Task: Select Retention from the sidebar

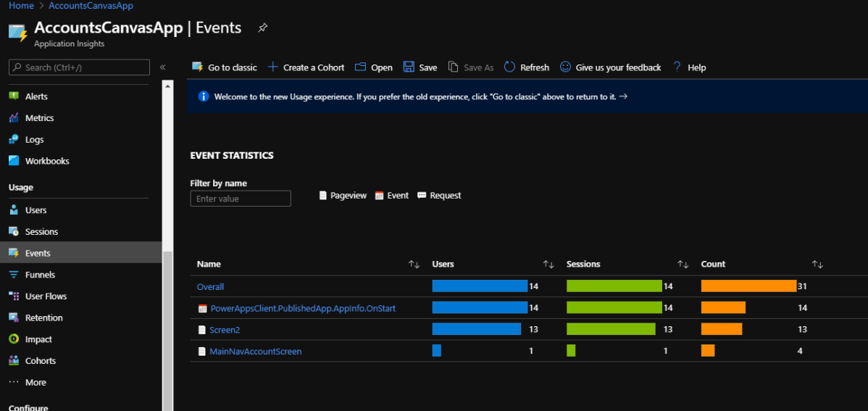Action: (43, 317)
